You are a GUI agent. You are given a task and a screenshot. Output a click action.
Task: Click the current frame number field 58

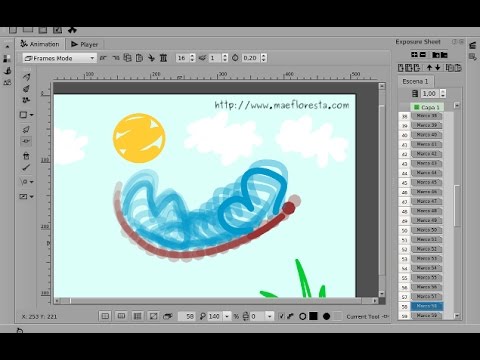coord(187,316)
